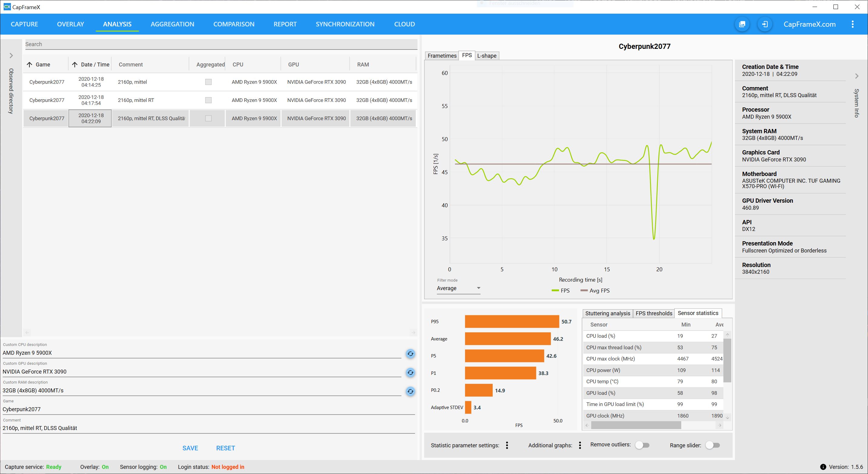
Task: Select the ANALYSIS tab
Action: 117,24
